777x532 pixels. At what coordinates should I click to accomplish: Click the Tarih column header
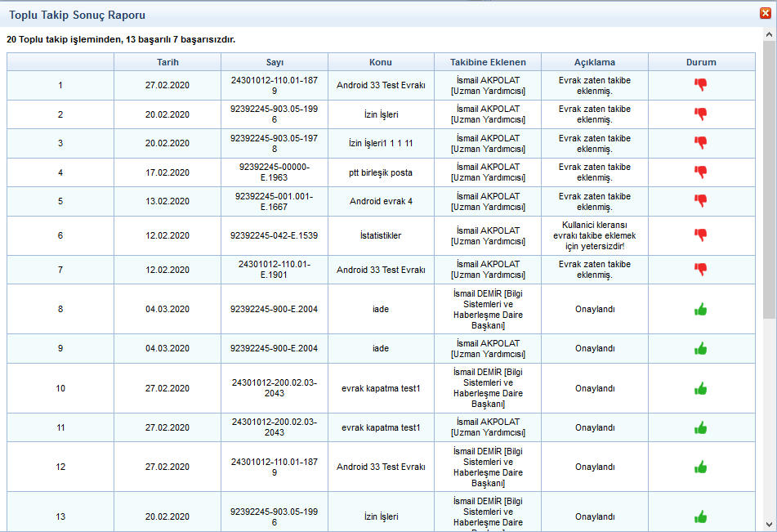[x=167, y=62]
